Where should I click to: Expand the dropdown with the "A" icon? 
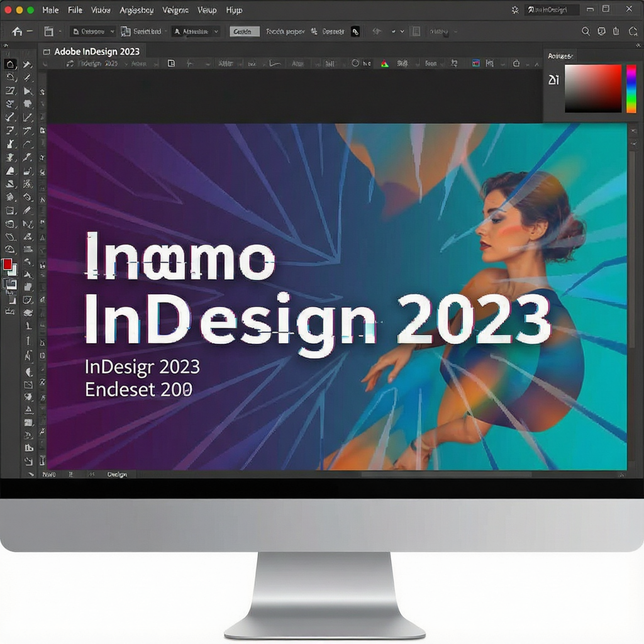196,31
